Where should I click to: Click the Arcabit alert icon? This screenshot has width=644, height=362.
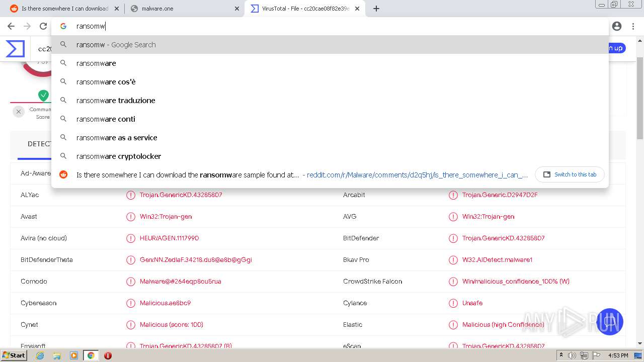[x=453, y=195]
